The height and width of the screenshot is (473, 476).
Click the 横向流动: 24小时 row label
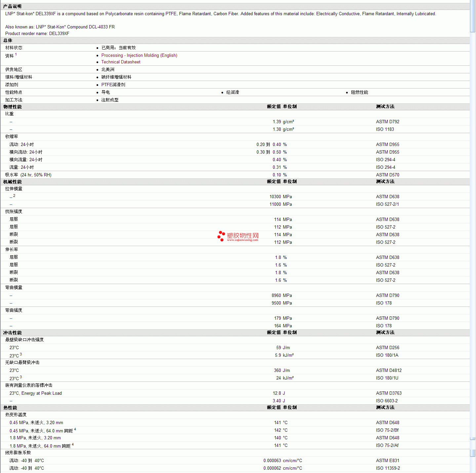click(26, 152)
